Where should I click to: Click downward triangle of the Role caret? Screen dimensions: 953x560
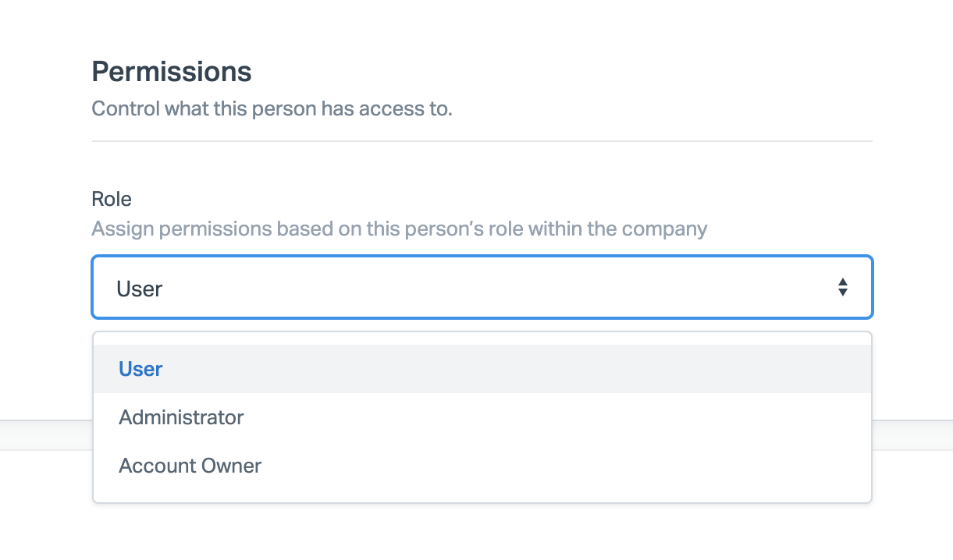[842, 292]
